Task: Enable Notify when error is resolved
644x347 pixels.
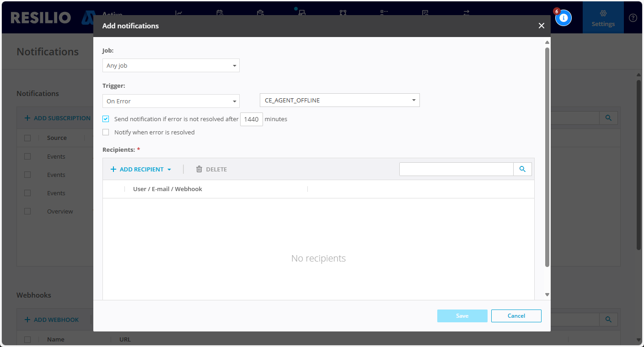Action: click(106, 132)
